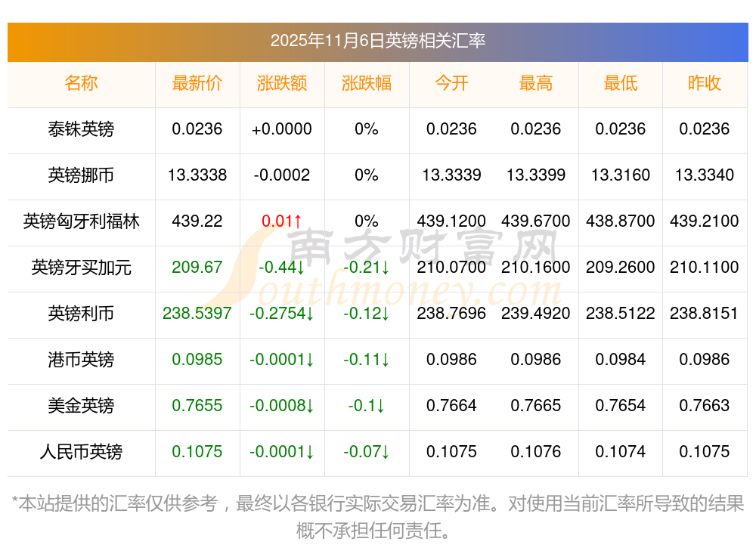
Task: Click the -0.44↓ change value
Action: tap(282, 267)
